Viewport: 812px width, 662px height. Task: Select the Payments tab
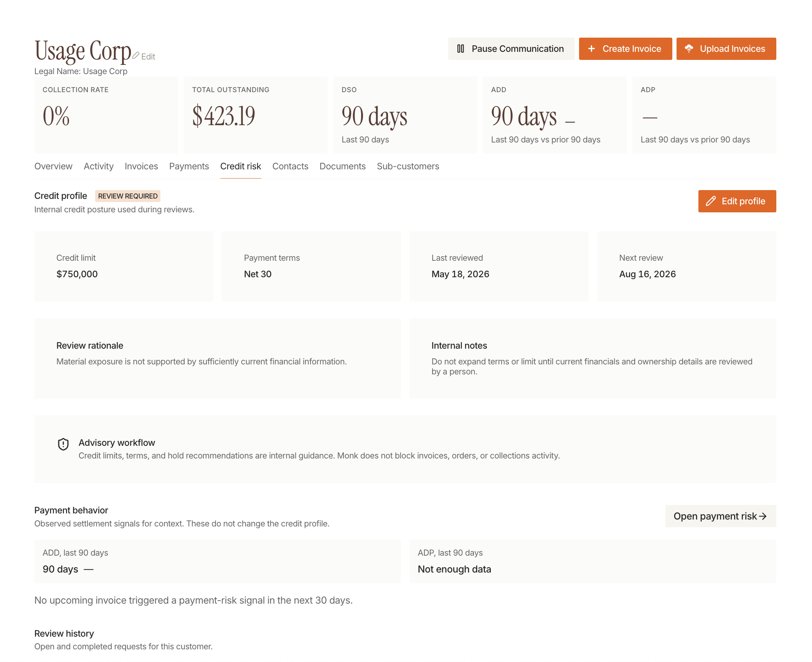189,166
